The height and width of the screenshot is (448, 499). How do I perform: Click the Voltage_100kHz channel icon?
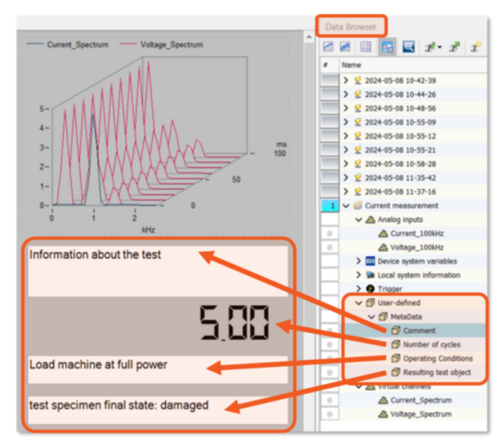(383, 247)
